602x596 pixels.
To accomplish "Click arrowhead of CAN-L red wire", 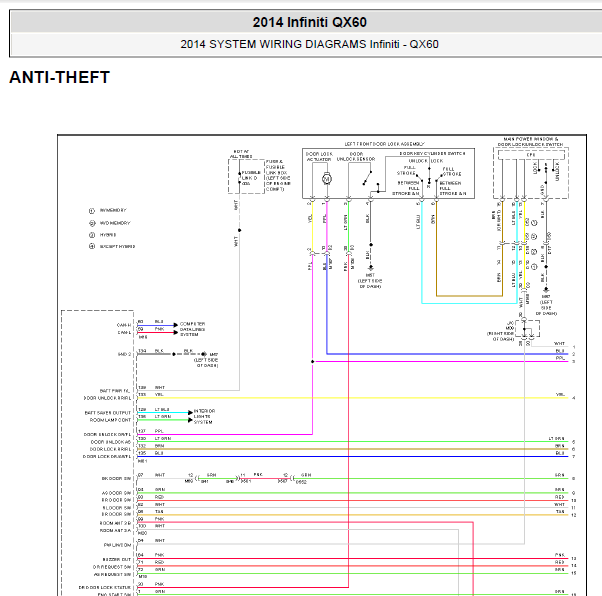I will pyautogui.click(x=176, y=333).
